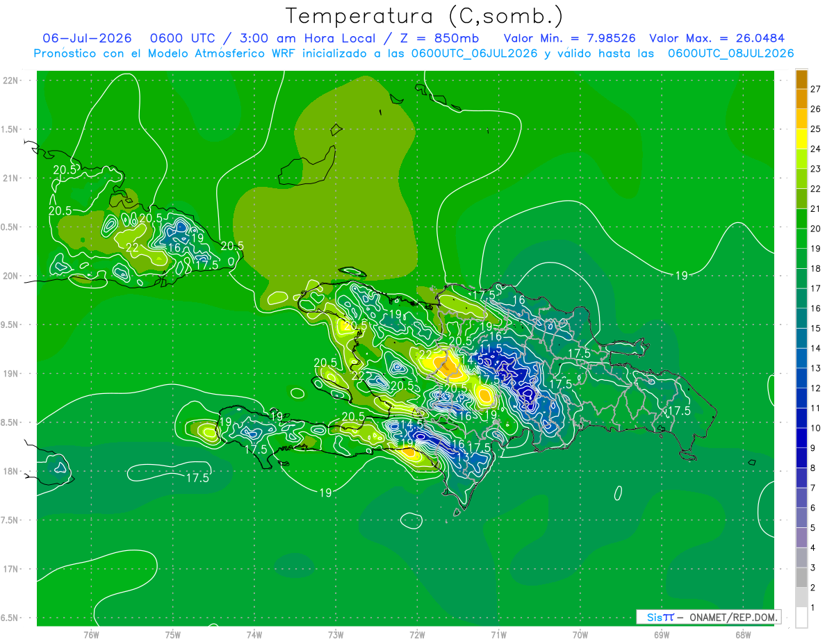834x644 pixels.
Task: Select "Valor Min. = 7.98526" text
Action: (x=569, y=38)
